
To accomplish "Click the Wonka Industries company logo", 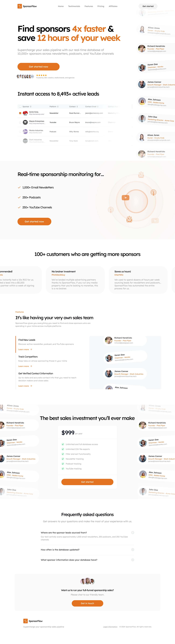I will point(25,131).
